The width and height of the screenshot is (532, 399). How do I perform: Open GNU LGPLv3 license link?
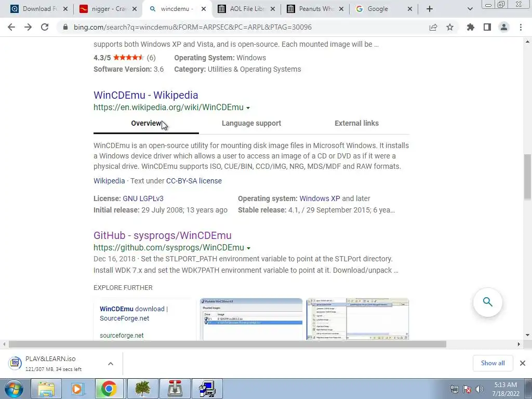tap(143, 198)
